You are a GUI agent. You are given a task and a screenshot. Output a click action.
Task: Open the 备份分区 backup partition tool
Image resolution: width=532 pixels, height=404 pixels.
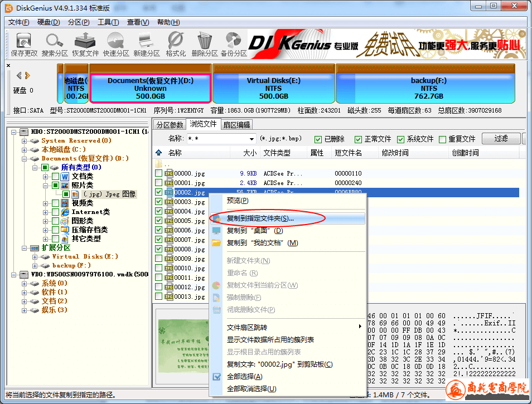pyautogui.click(x=234, y=44)
